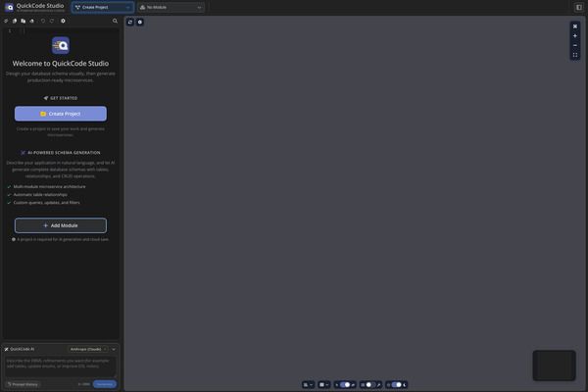Click the undo arrow icon

tap(43, 21)
